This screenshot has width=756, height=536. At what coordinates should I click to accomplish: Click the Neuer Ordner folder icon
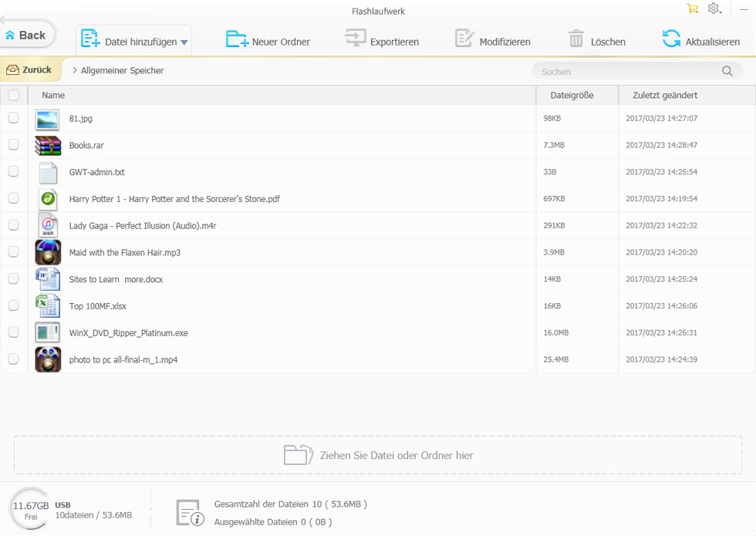[x=237, y=39]
